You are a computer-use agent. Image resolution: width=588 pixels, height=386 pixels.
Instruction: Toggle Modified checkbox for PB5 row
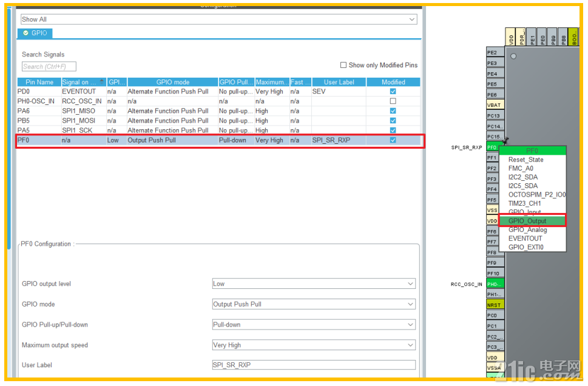pyautogui.click(x=393, y=120)
